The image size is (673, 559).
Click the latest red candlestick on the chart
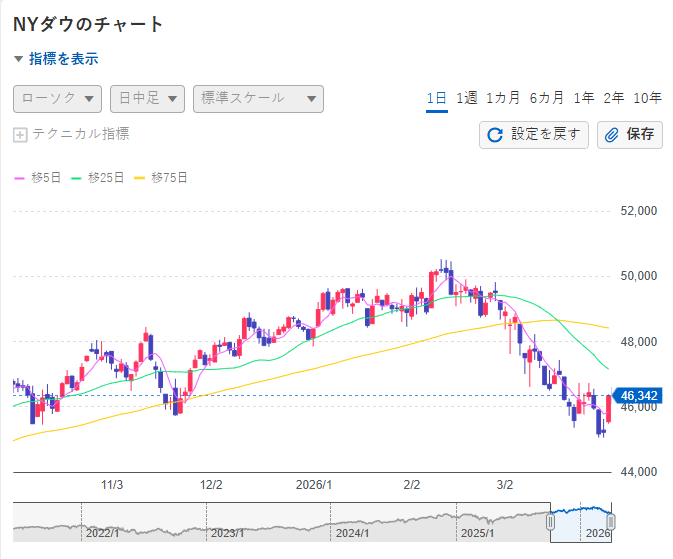tap(609, 409)
